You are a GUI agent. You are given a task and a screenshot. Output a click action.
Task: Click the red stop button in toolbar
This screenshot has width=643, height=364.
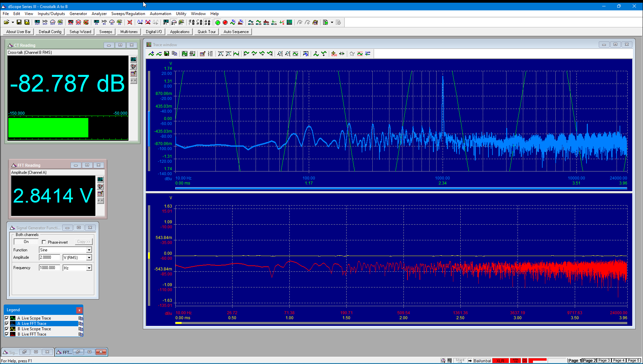point(225,22)
